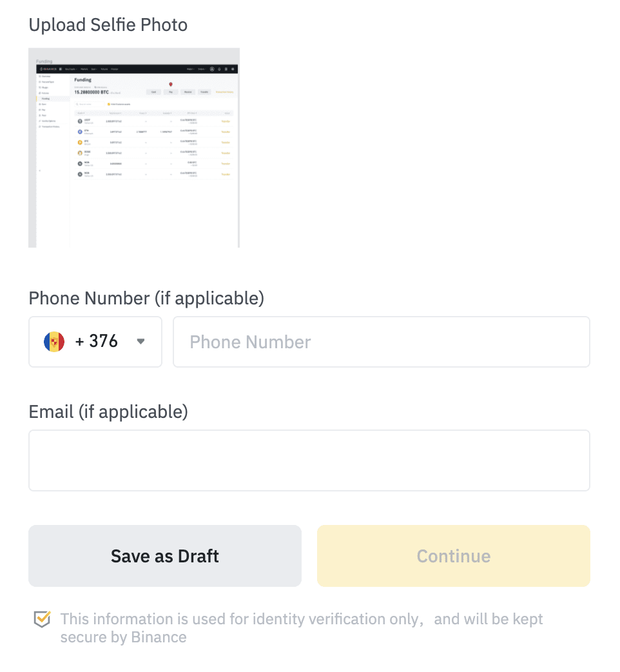This screenshot has width=620, height=672.
Task: Click the Transaction History link in thumbnail
Action: [224, 92]
